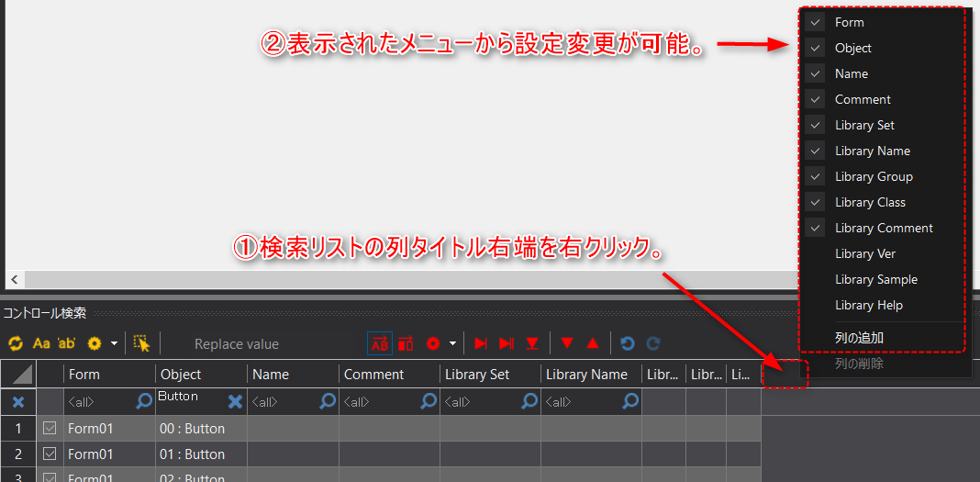Open dropdown arrow beside red gear icon

452,343
